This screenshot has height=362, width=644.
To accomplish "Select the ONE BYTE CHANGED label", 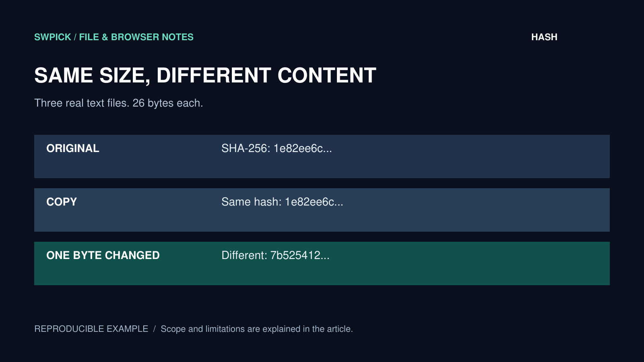I will (x=103, y=255).
